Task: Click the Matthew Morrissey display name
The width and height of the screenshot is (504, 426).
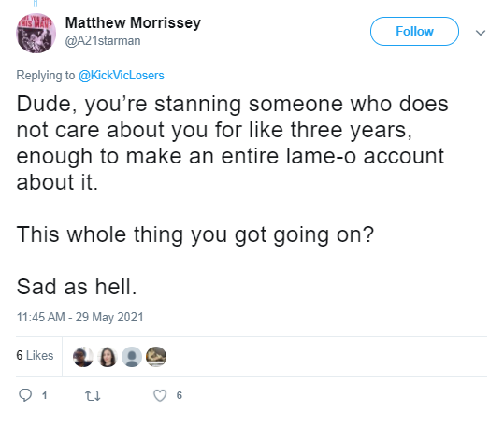Action: click(133, 22)
